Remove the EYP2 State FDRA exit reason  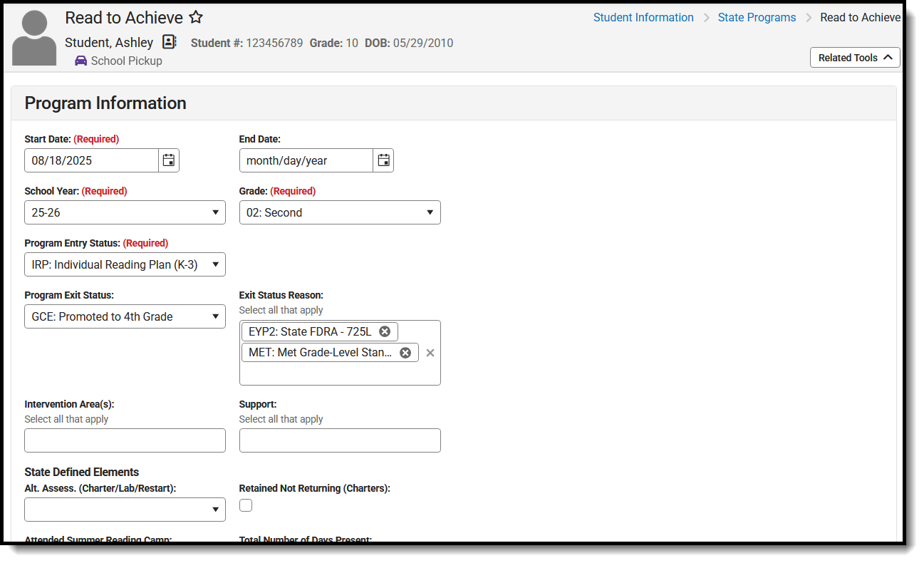[385, 331]
